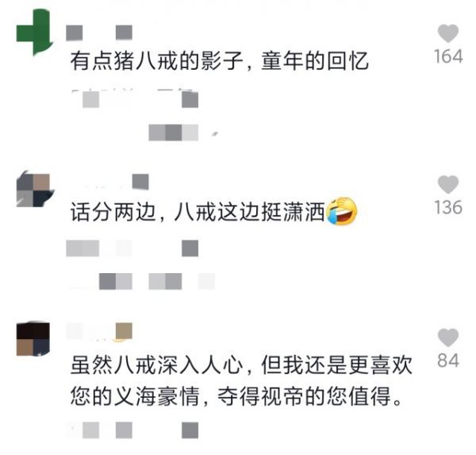Select the comment text 虽然八戒深入人心
The width and height of the screenshot is (476, 455).
tap(156, 364)
